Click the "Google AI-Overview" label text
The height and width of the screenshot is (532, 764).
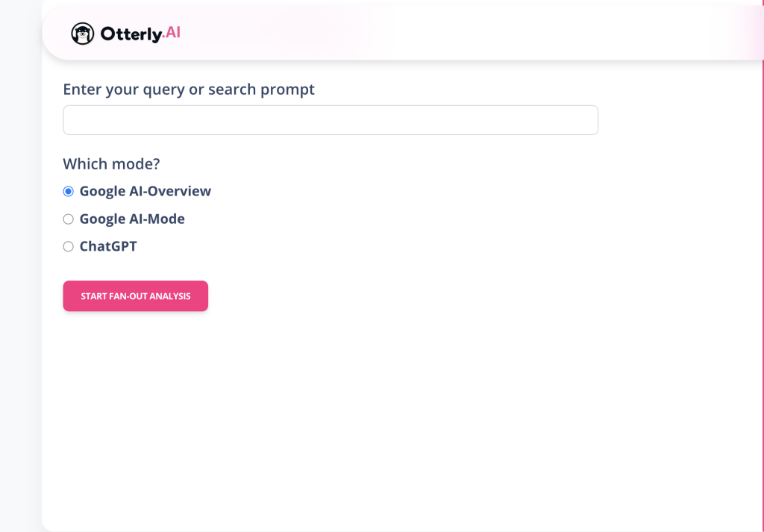pos(145,192)
